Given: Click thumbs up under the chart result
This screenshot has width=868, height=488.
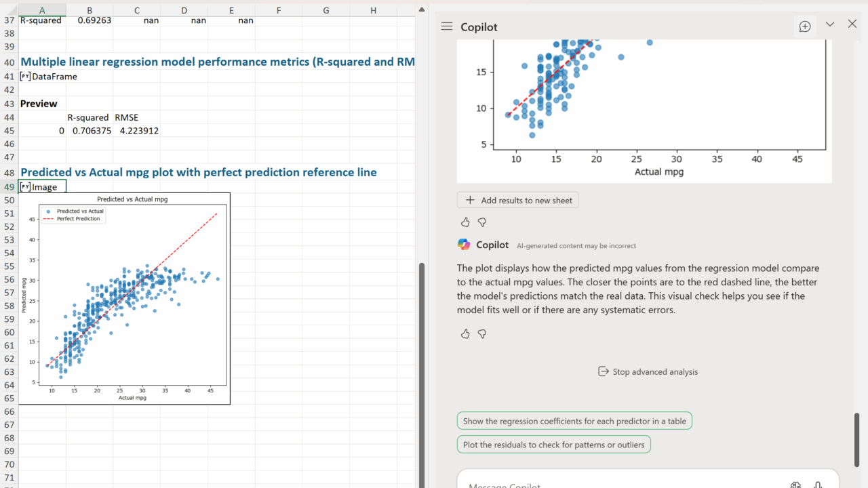Looking at the screenshot, I should pyautogui.click(x=465, y=222).
